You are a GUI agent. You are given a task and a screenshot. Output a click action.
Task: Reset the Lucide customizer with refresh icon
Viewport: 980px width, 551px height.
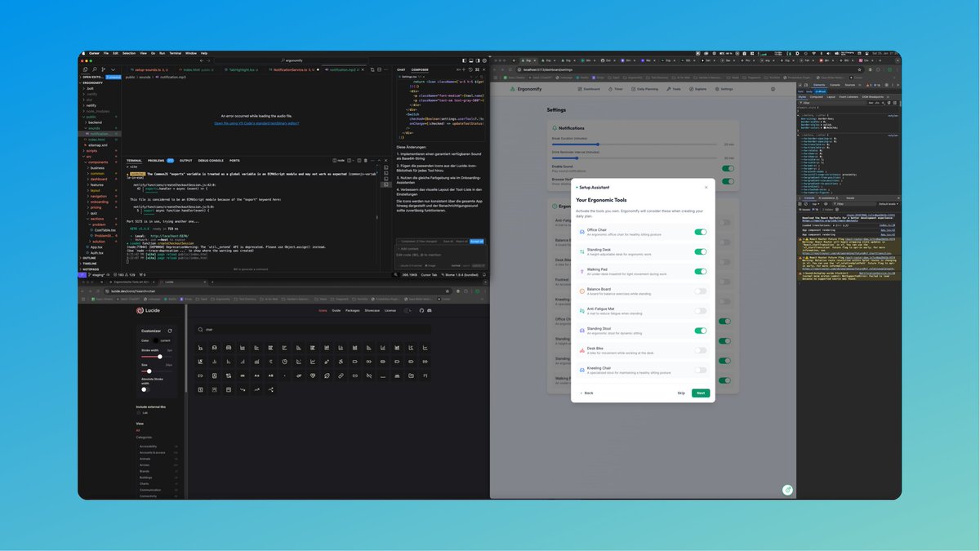click(x=170, y=331)
